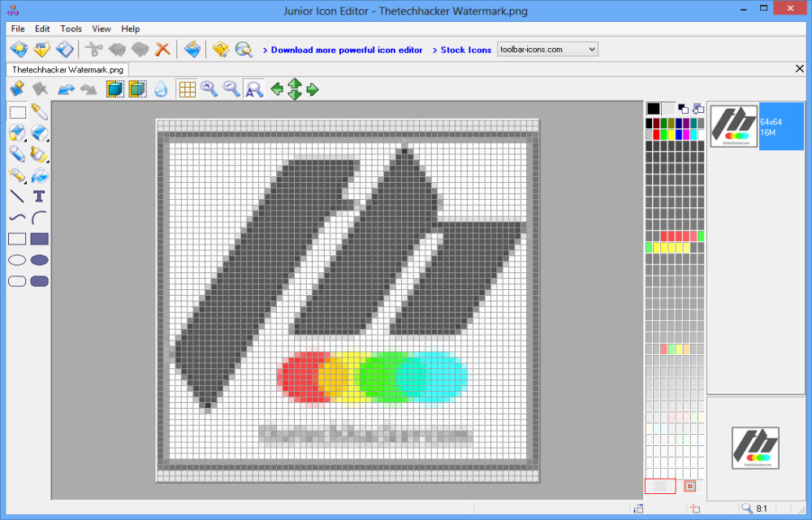
Task: Pick the bright red palette swatch
Action: 657,135
